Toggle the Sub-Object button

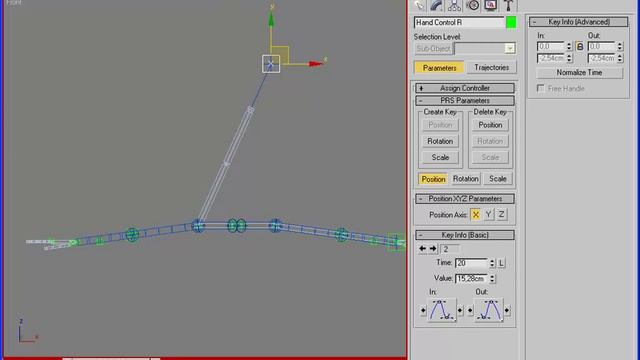433,49
